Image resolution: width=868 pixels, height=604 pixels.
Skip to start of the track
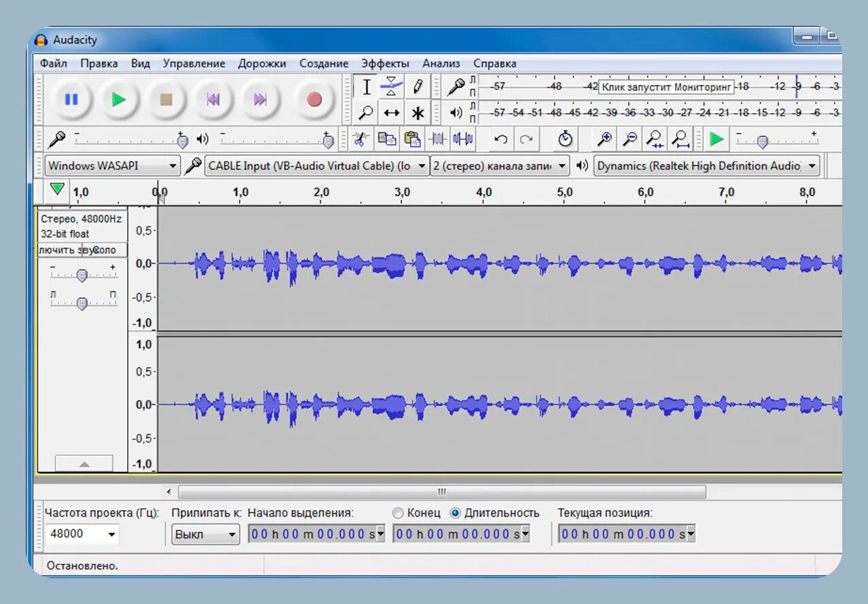pos(213,99)
